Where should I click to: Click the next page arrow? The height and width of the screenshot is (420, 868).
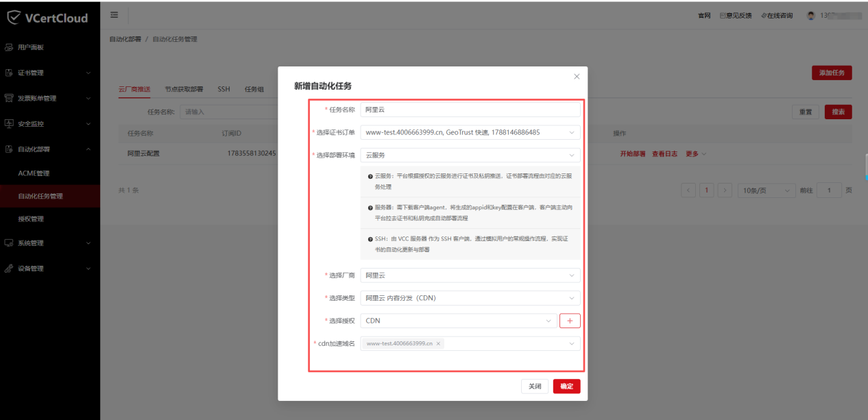tap(725, 190)
